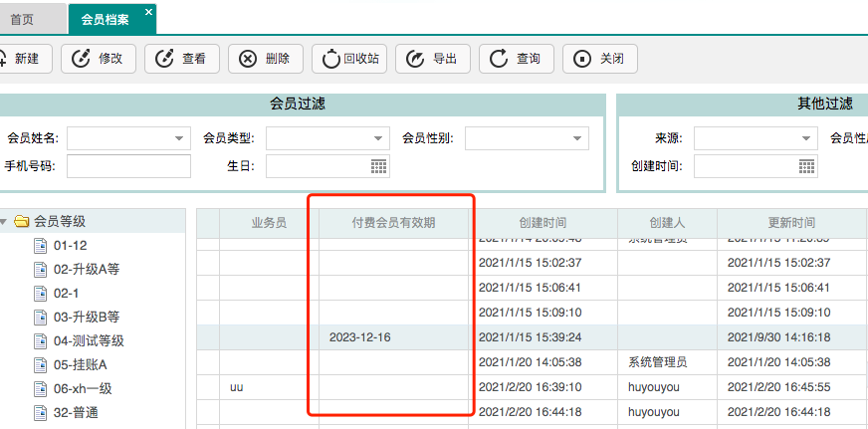The height and width of the screenshot is (429, 868).
Task: Collapse the 会员等级 tree folder
Action: click(x=6, y=221)
